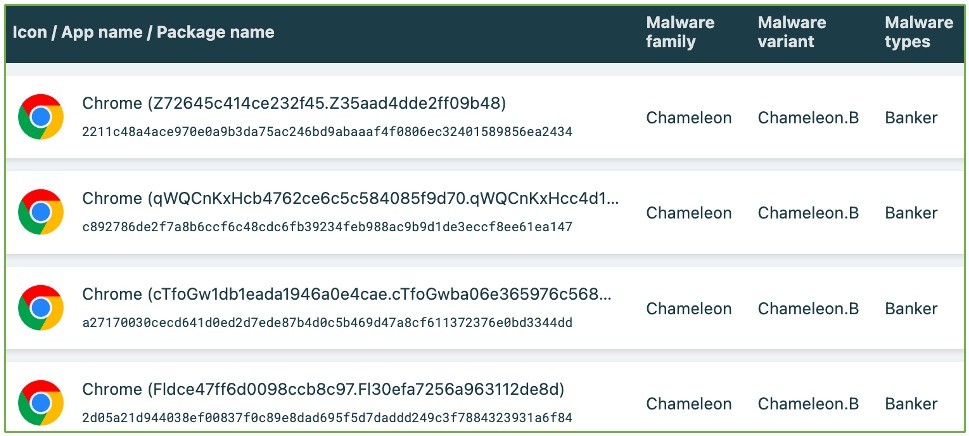This screenshot has width=969, height=436.
Task: Click the Chrome icon beside the cTfoGw1db1eada app
Action: (x=41, y=308)
